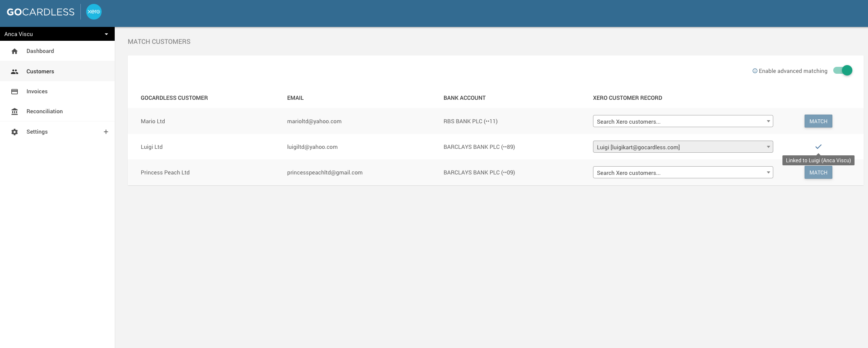Click the Enable advanced matching label
Image resolution: width=868 pixels, height=348 pixels.
(x=793, y=71)
